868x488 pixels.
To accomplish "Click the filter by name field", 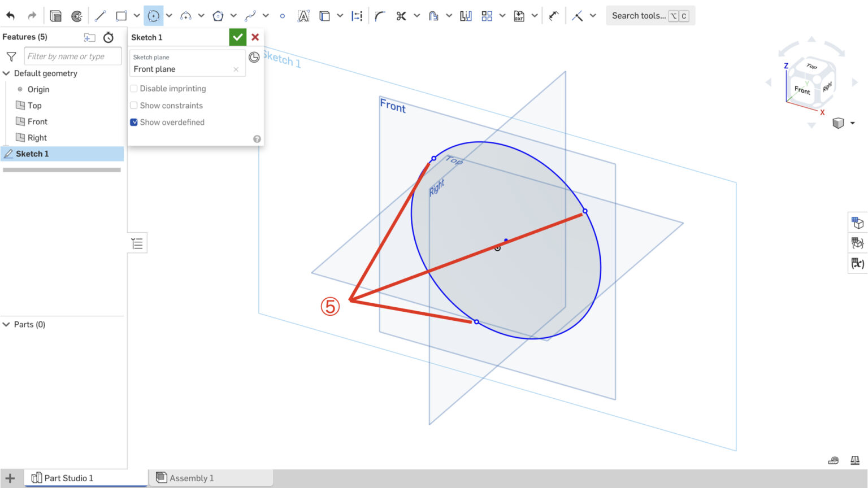I will 72,56.
